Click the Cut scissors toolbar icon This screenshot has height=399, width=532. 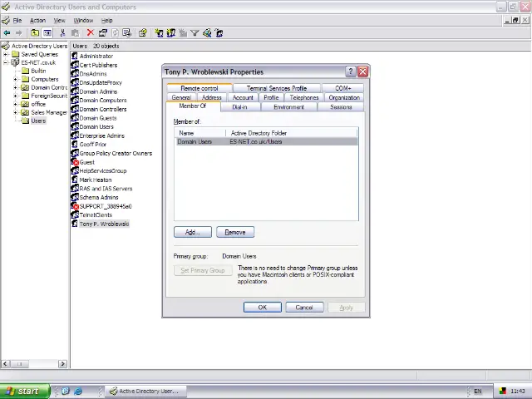coord(62,33)
